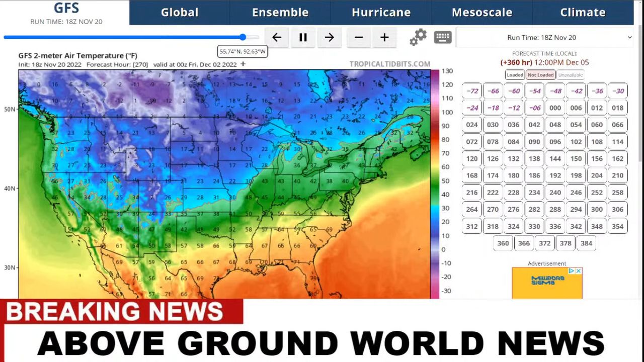Close the advertisement with X icon

(579, 271)
